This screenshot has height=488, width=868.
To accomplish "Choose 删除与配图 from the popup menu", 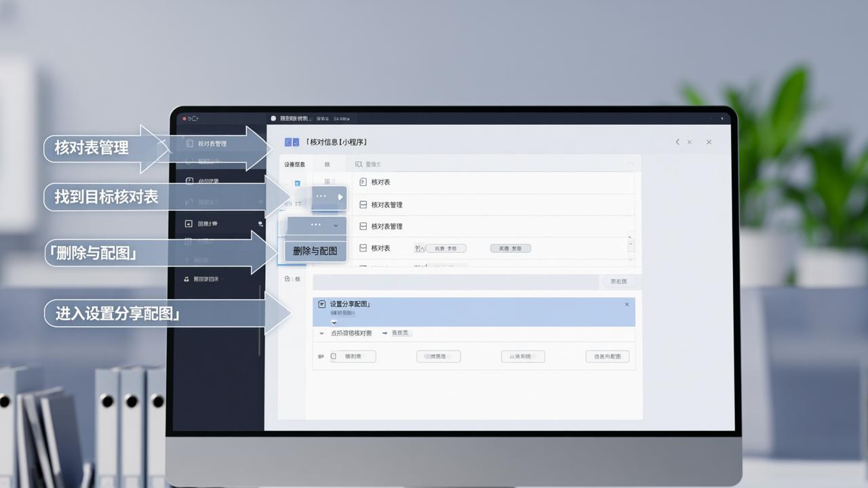I will pos(315,251).
